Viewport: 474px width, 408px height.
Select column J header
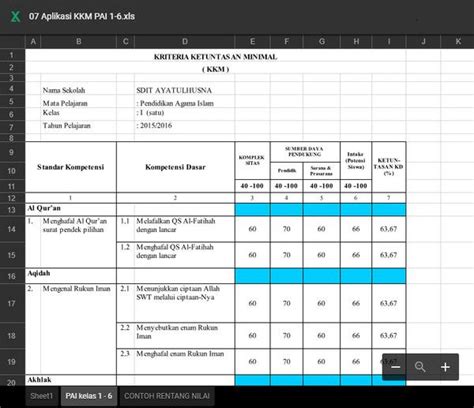423,42
